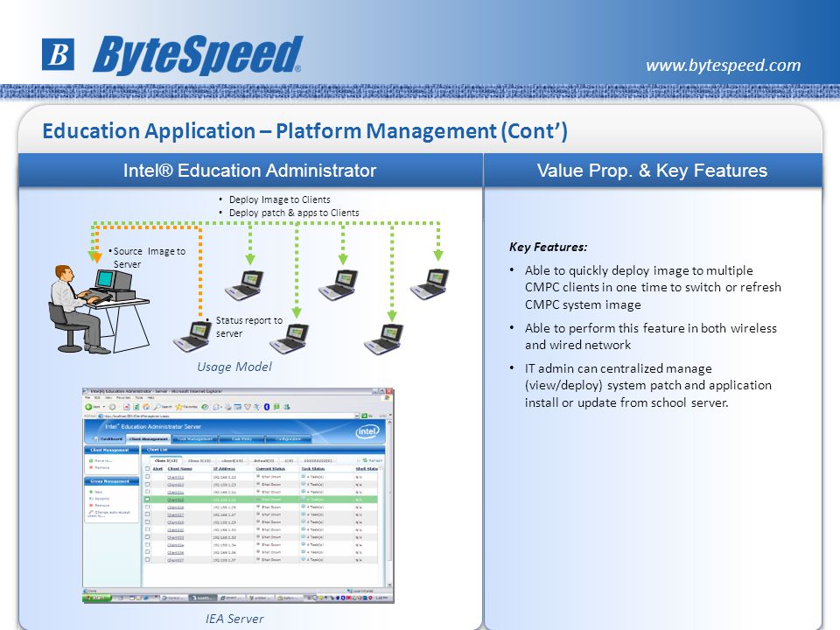Viewport: 840px width, 630px height.
Task: Open the www.bytespeed.com link
Action: pyautogui.click(x=724, y=66)
